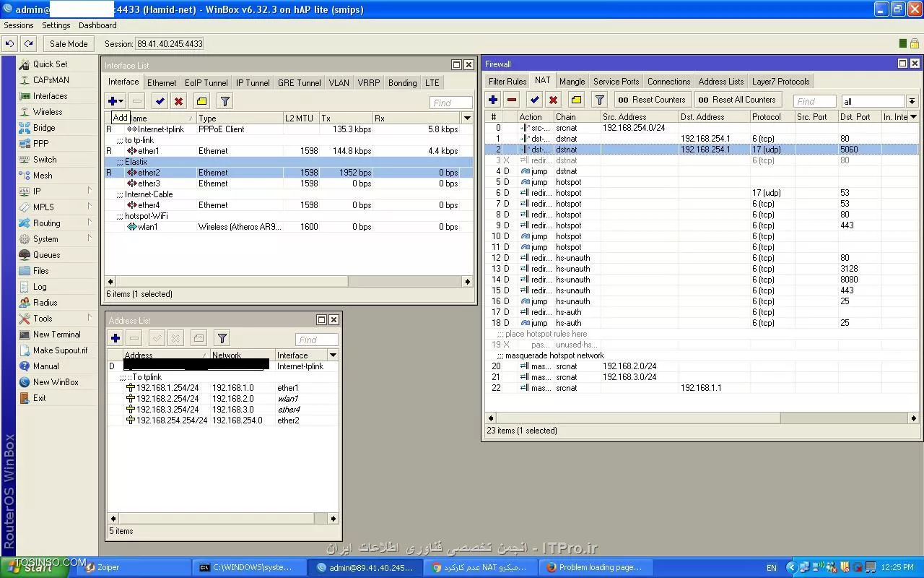Switch to the Ethernet tab in Interface List
This screenshot has height=578, width=924.
tap(162, 83)
